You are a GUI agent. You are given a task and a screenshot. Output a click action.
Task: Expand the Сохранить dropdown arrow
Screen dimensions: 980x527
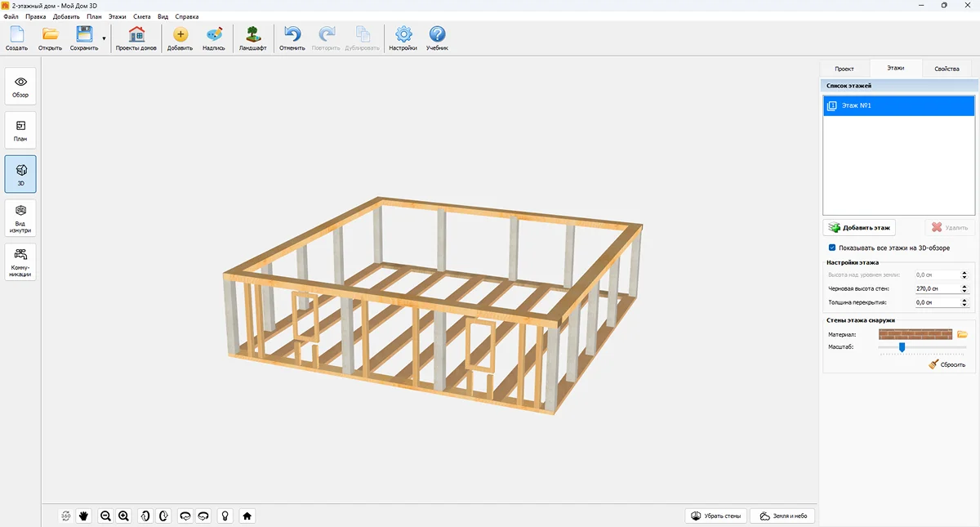click(x=104, y=38)
